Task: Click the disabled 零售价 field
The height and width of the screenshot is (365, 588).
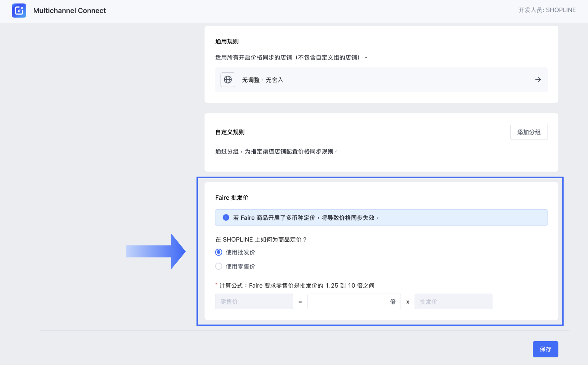Action: [254, 302]
